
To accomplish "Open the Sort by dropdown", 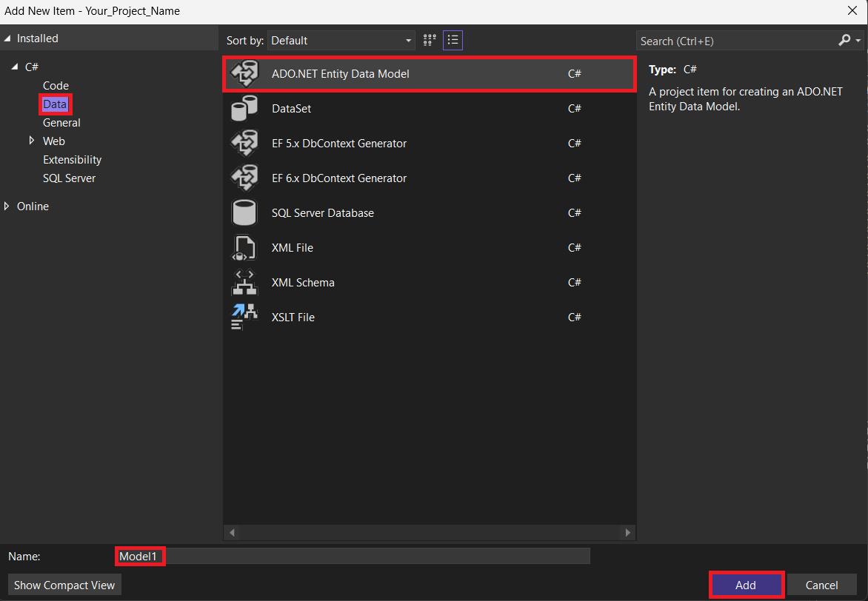I will coord(341,41).
